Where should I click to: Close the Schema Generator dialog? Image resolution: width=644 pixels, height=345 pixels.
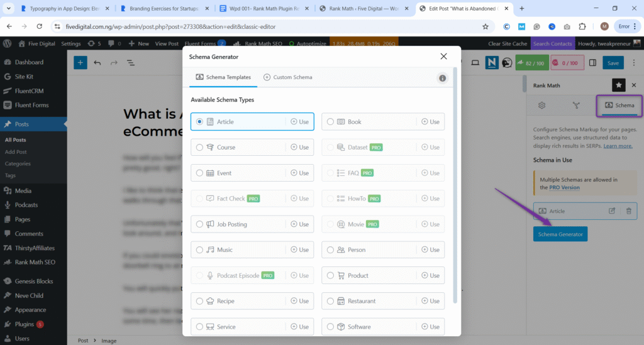tap(443, 56)
